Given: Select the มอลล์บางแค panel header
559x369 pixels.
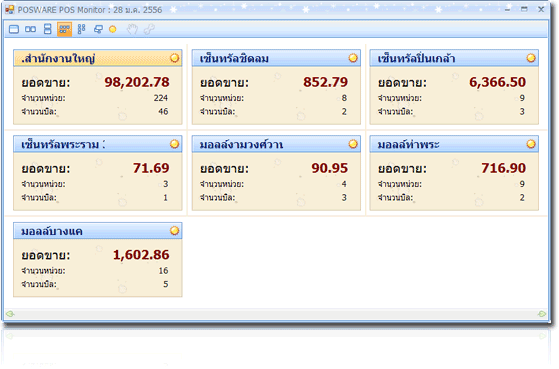Looking at the screenshot, I should click(x=98, y=231).
